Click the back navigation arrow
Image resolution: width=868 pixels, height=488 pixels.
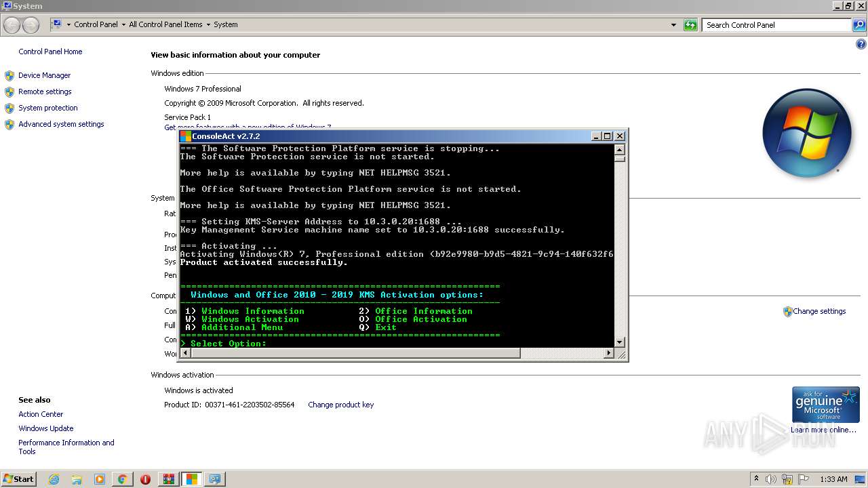(12, 25)
